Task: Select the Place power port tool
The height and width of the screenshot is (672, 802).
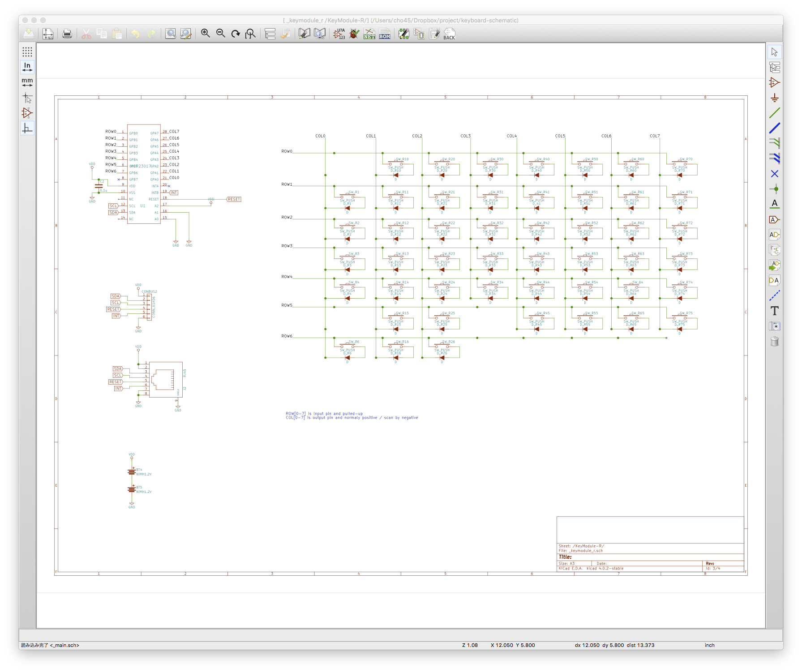Action: click(774, 98)
